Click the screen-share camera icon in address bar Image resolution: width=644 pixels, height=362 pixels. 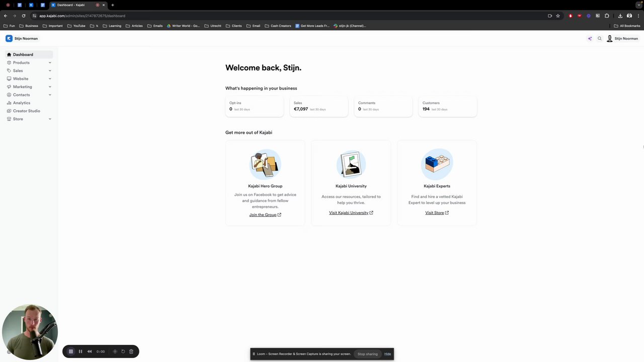550,16
